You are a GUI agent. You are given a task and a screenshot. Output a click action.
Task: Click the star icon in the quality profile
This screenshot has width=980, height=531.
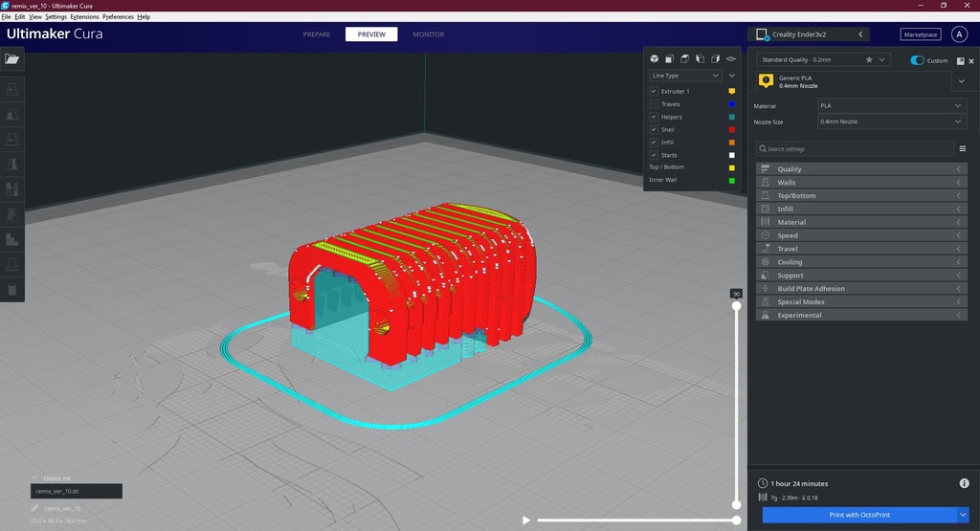869,59
